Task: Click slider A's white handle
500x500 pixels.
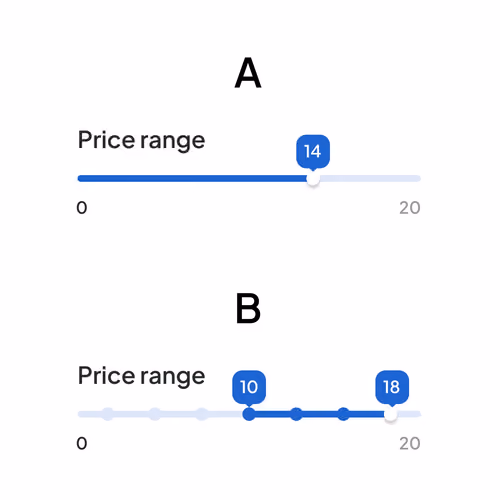Action: pos(313,179)
